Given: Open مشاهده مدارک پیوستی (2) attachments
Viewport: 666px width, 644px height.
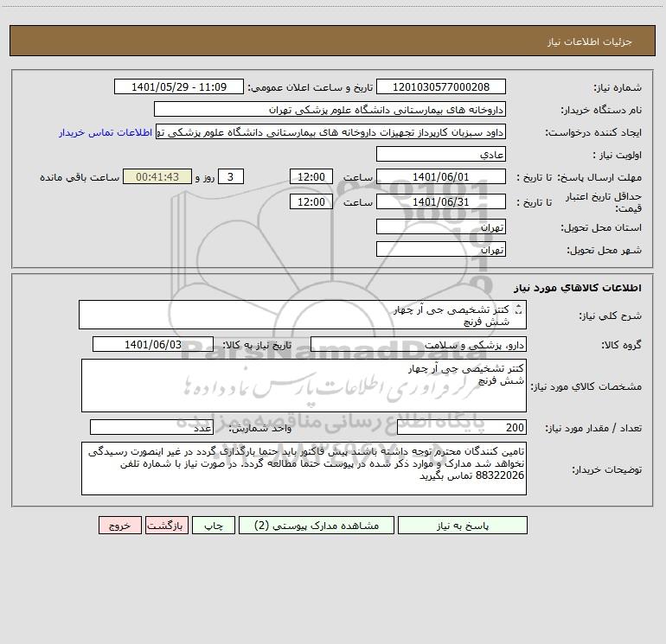Looking at the screenshot, I should coord(317,525).
